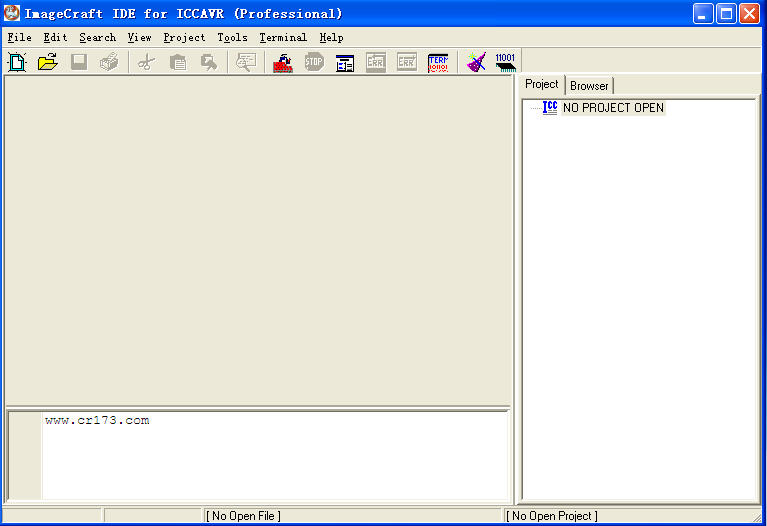Open the Terminal menu
Viewport: 767px width, 526px height.
[x=283, y=37]
